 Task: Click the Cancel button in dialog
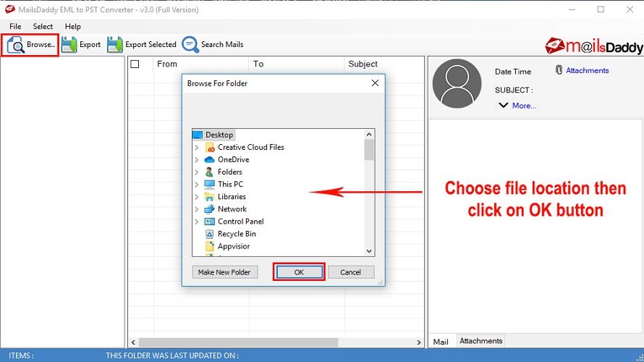[x=350, y=272]
